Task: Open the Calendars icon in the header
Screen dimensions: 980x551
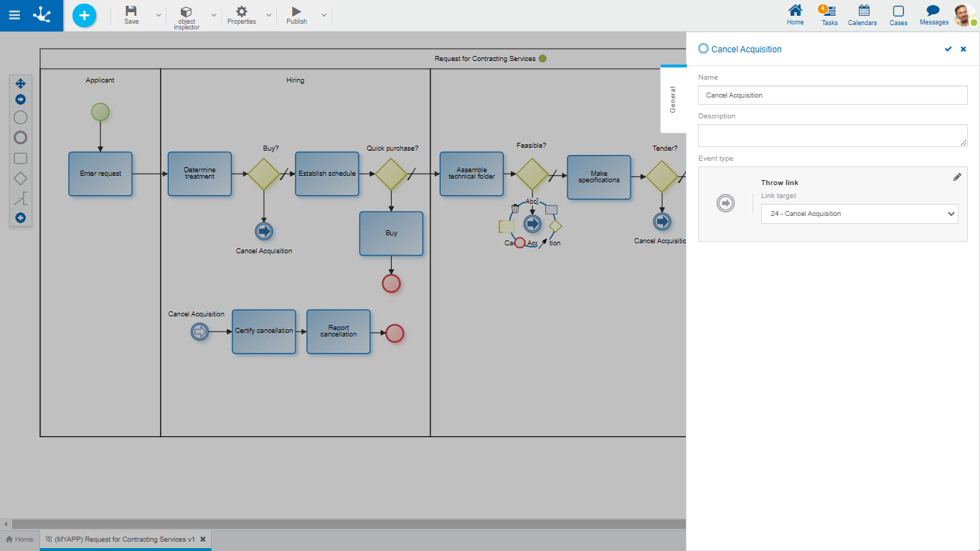Action: (862, 15)
